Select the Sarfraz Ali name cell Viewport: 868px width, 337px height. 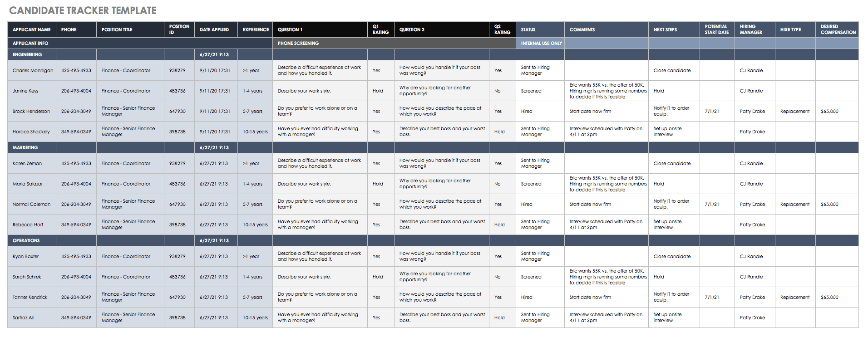point(23,317)
